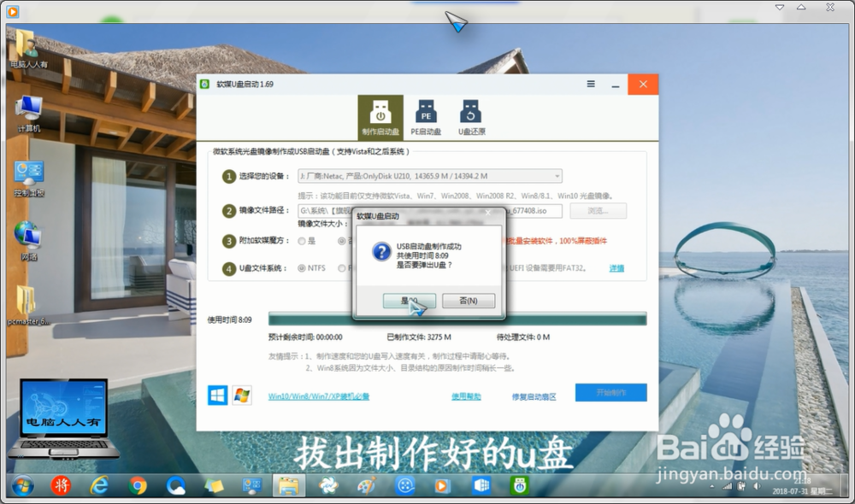Select 是 for 附加软媒魔方 option
Screen dimensions: 855x504
pyautogui.click(x=302, y=241)
